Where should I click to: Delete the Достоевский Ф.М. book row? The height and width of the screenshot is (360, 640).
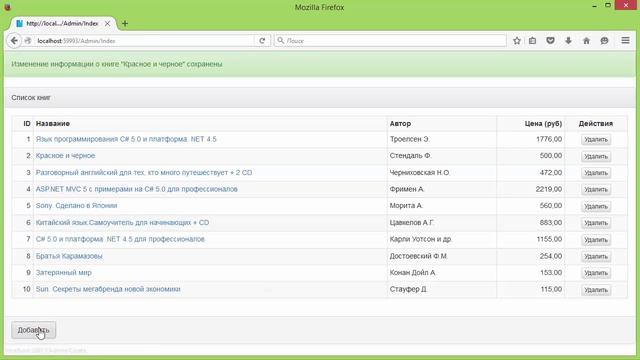[596, 256]
